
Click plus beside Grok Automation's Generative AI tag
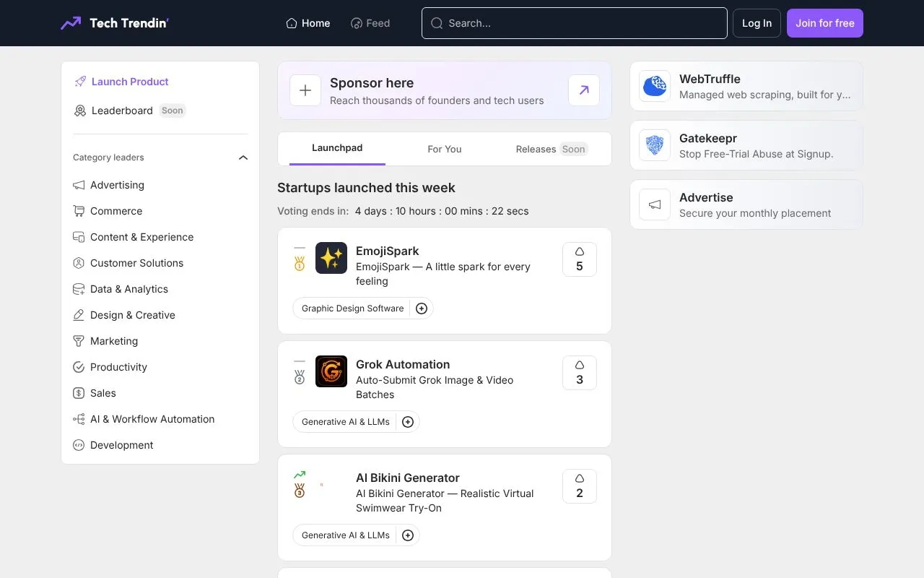tap(408, 422)
